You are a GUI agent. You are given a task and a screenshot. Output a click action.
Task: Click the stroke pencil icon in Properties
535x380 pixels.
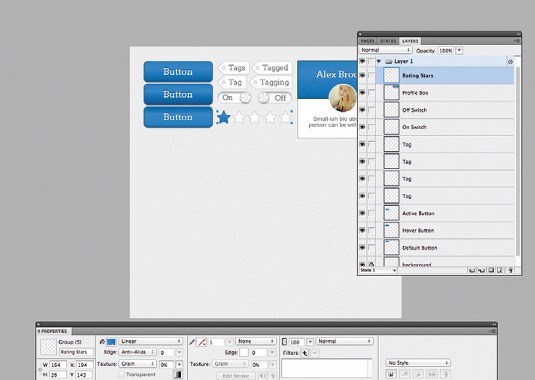click(192, 341)
